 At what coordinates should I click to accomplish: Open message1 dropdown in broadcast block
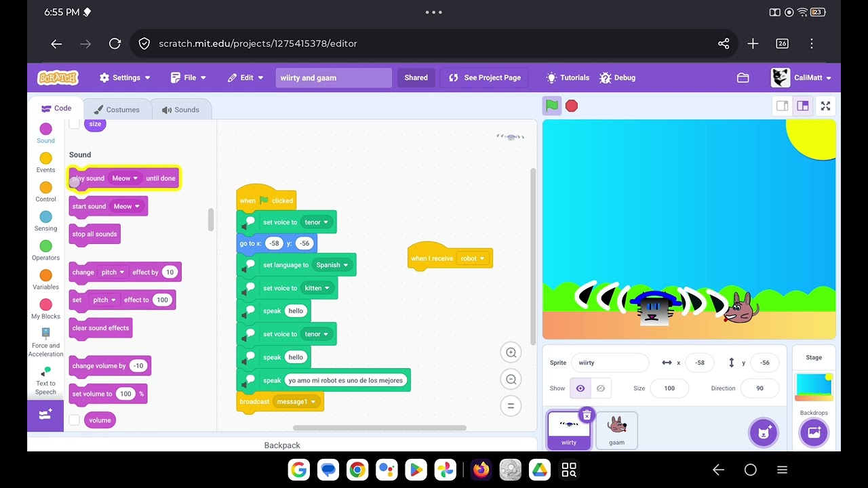click(296, 402)
